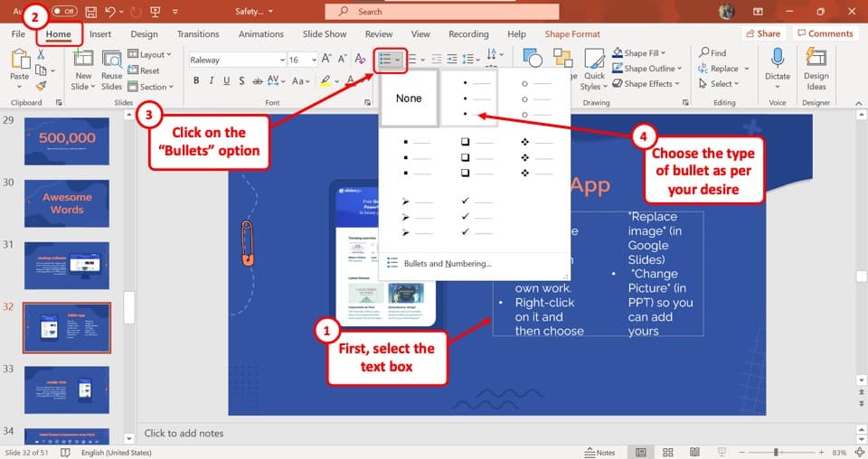This screenshot has height=459, width=868.
Task: Click the text highlight color marker
Action: click(325, 80)
